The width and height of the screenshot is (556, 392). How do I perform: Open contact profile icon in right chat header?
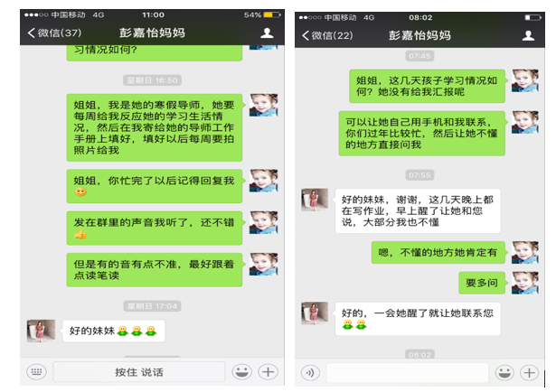tap(528, 35)
